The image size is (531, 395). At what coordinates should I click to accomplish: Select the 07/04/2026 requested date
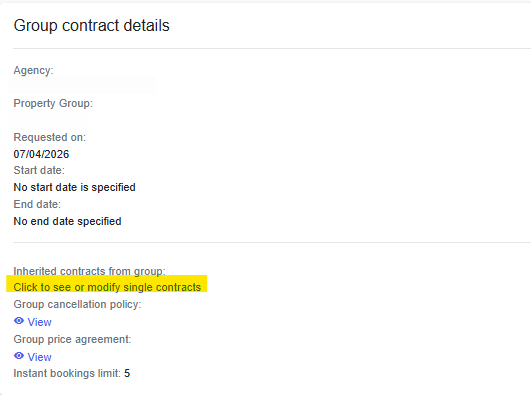(x=41, y=154)
